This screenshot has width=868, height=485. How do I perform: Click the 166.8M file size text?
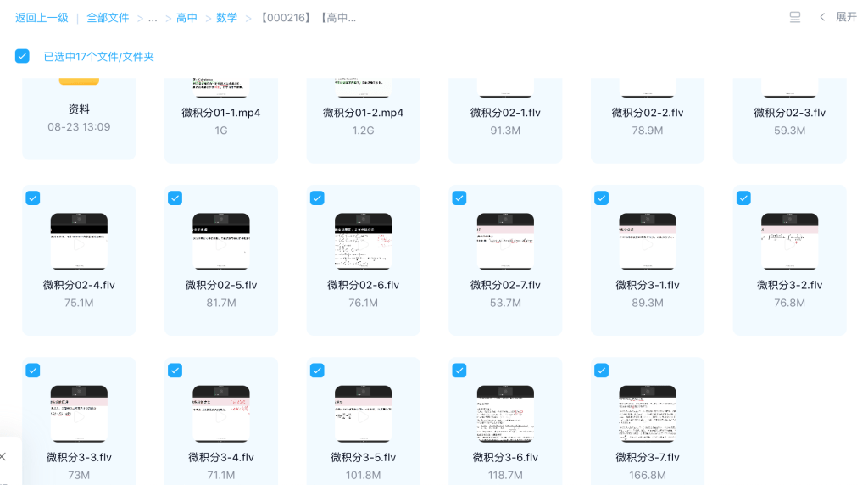(648, 475)
